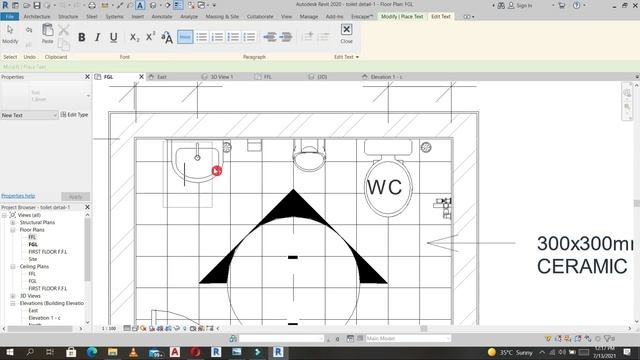Image resolution: width=640 pixels, height=360 pixels.
Task: Collapse the Ceiling Plans node
Action: point(13,267)
